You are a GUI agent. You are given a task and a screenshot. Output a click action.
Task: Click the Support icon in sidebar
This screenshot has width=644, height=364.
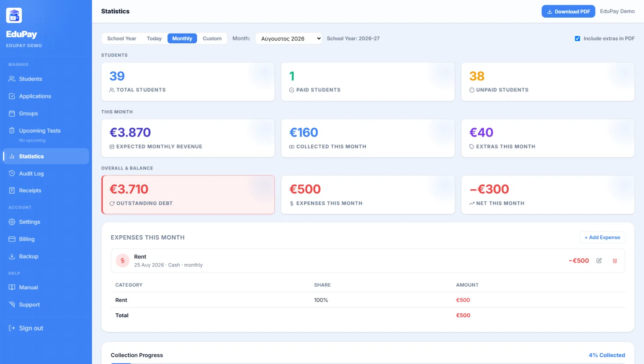(x=12, y=304)
